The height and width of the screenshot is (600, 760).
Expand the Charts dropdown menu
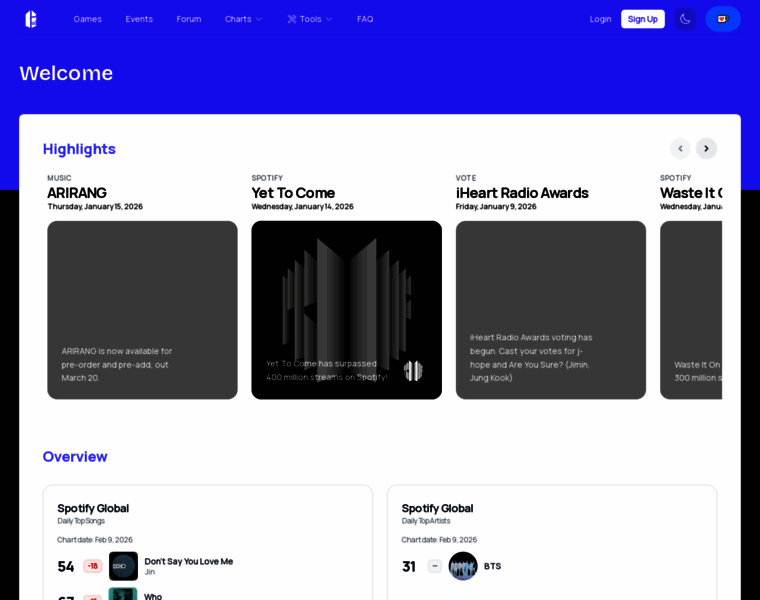pos(243,19)
